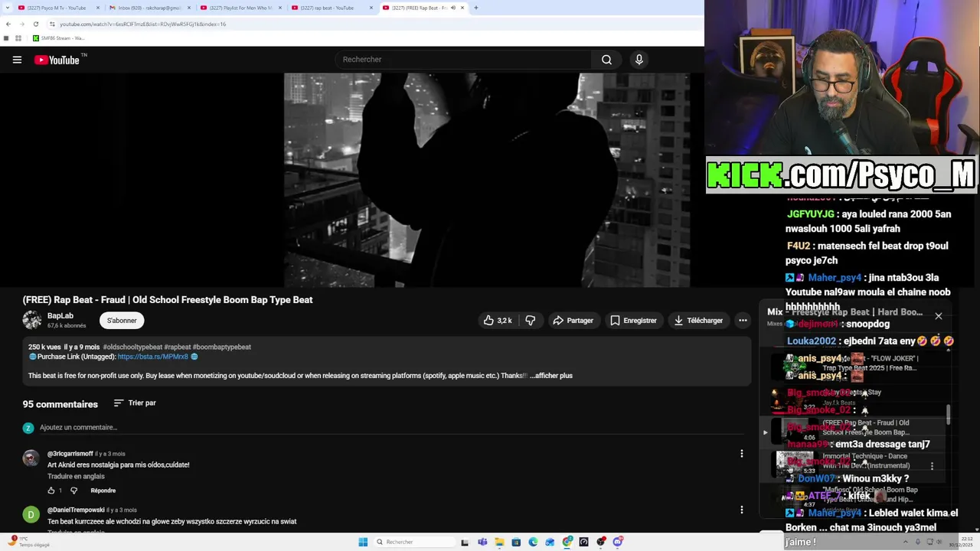Type in the YouTube Rechercher search box
Viewport: 980px width, 551px height.
point(463,60)
